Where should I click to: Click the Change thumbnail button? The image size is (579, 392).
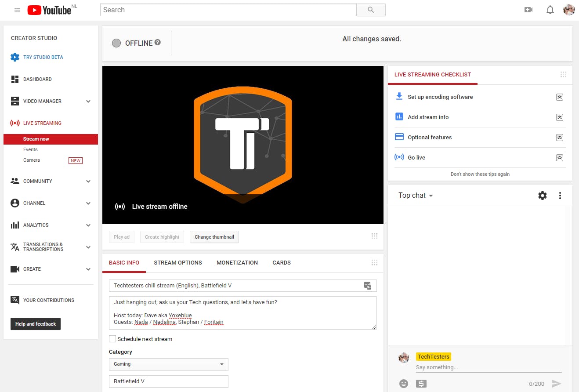coord(214,237)
